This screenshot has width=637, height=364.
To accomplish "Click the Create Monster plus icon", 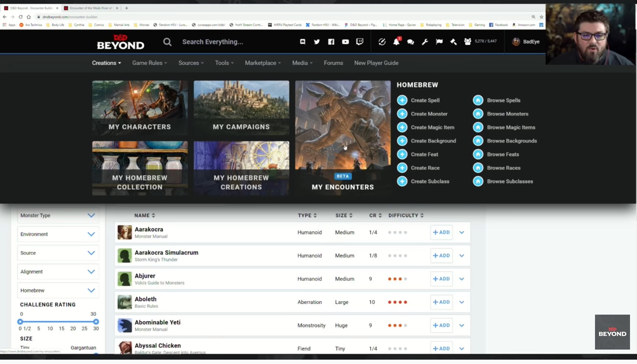I will point(402,114).
